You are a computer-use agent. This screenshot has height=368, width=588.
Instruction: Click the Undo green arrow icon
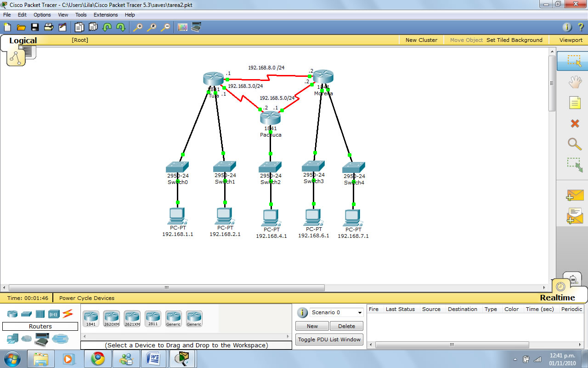click(107, 27)
